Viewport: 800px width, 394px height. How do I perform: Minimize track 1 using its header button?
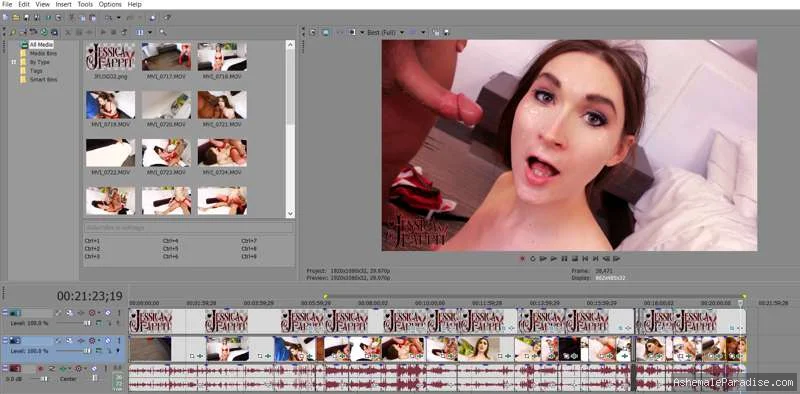click(x=5, y=312)
